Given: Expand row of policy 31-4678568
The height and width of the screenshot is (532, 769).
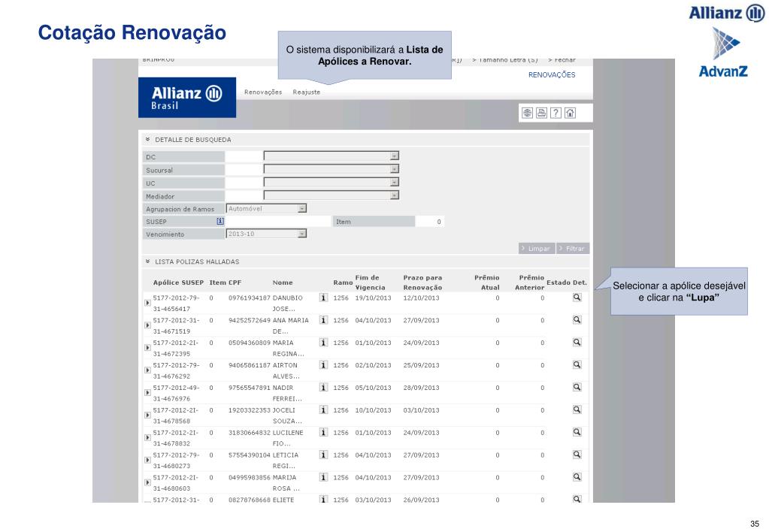Looking at the screenshot, I should (x=147, y=416).
